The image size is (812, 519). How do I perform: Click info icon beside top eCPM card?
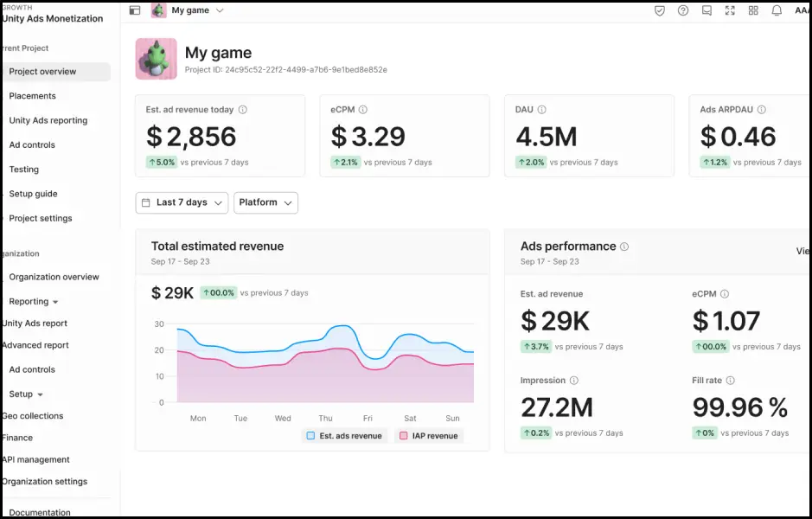tap(363, 109)
